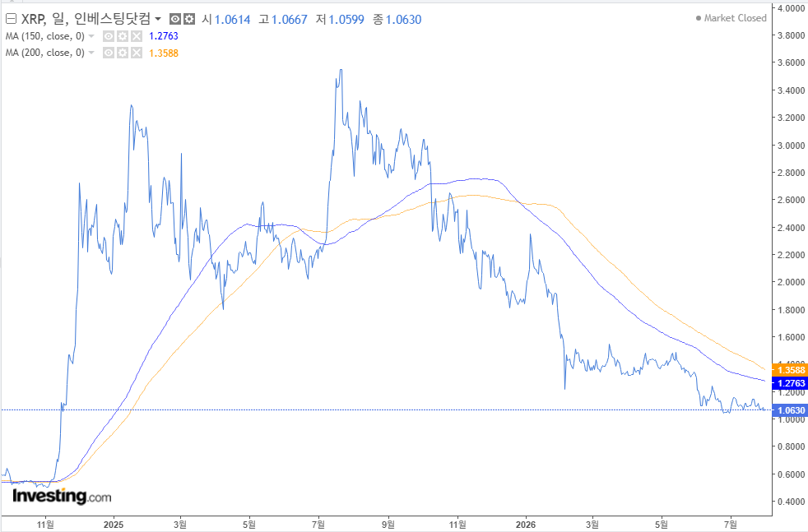Click the blue MA value 1.2763 in legend
This screenshot has width=808, height=532.
point(164,36)
